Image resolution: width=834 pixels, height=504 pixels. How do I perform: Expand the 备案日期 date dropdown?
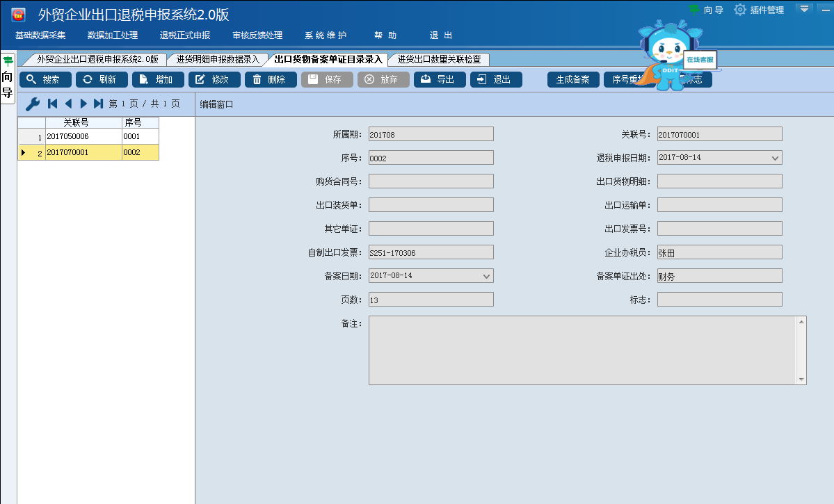point(486,277)
